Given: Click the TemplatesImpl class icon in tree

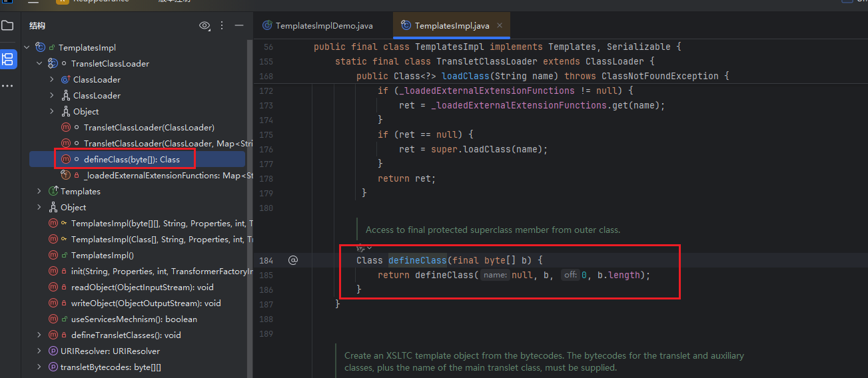Looking at the screenshot, I should [x=41, y=48].
